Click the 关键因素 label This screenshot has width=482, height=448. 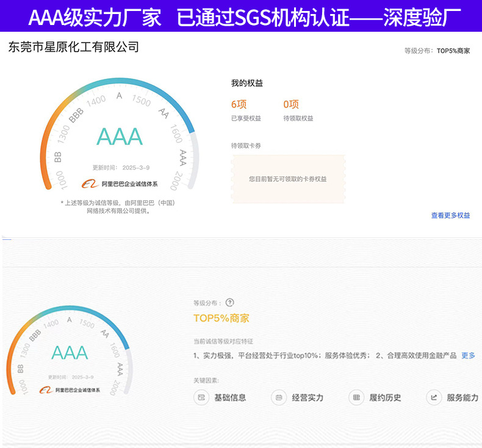point(206,381)
